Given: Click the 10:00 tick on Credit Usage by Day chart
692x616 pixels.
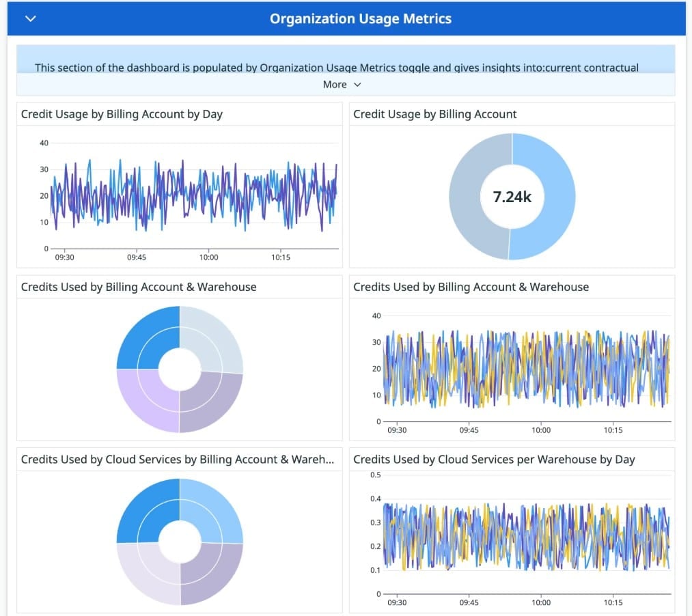Looking at the screenshot, I should click(x=208, y=257).
